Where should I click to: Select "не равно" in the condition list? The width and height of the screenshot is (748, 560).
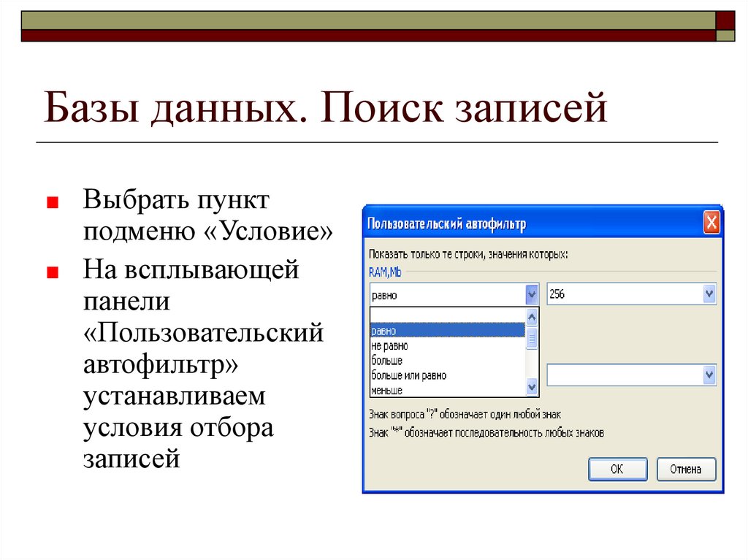point(448,345)
